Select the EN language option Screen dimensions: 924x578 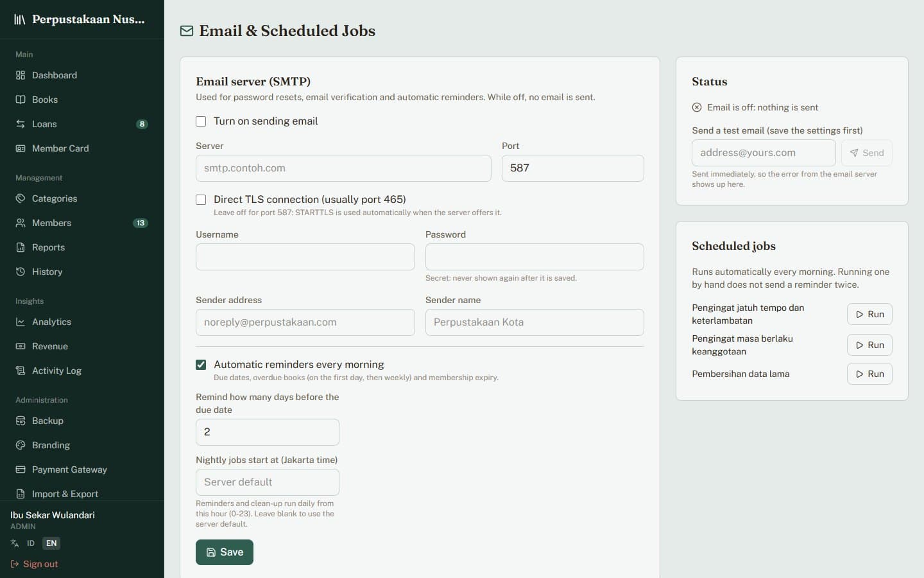tap(51, 543)
